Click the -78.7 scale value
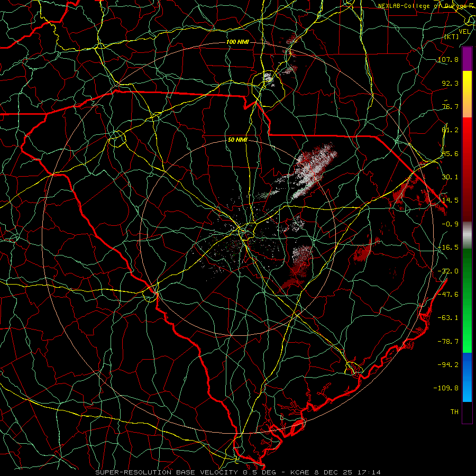The image size is (476, 476). pyautogui.click(x=448, y=342)
